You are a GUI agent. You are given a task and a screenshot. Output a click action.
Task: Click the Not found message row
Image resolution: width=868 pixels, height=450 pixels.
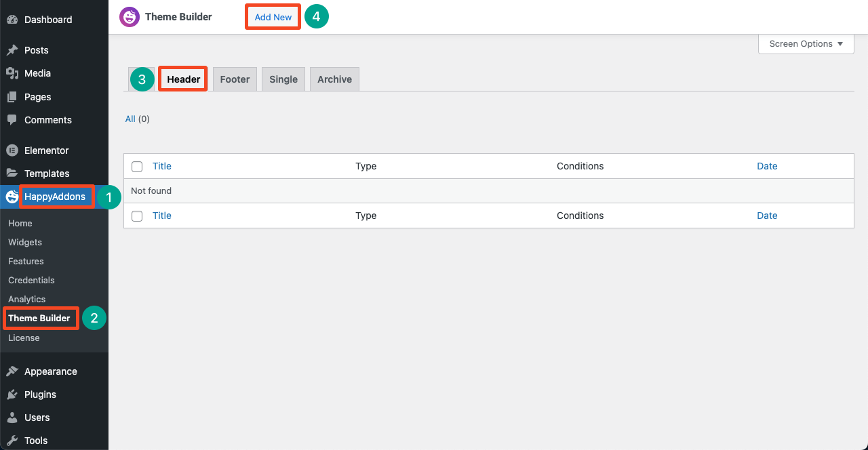click(x=488, y=191)
